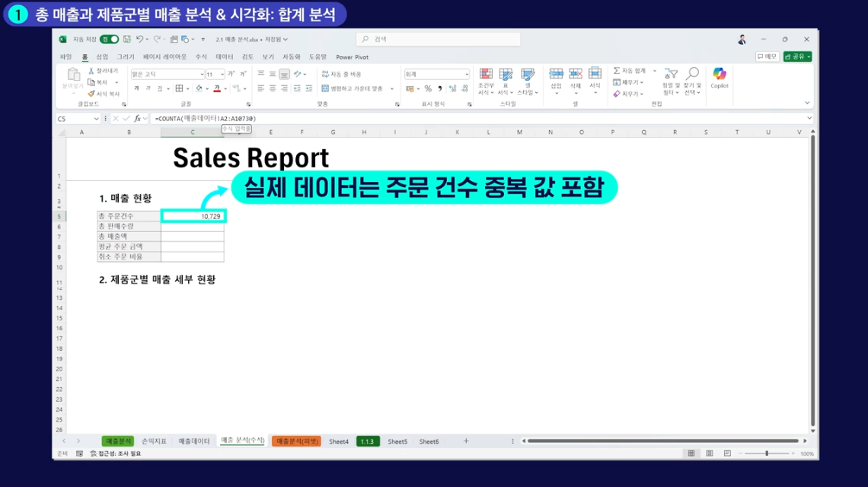Click the 찾기 및 선택 magnifier icon
Screen dimensions: 868x487
click(x=691, y=75)
